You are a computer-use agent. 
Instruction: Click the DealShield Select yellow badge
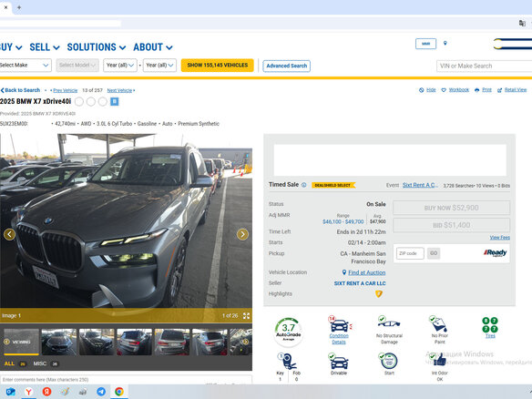point(332,185)
